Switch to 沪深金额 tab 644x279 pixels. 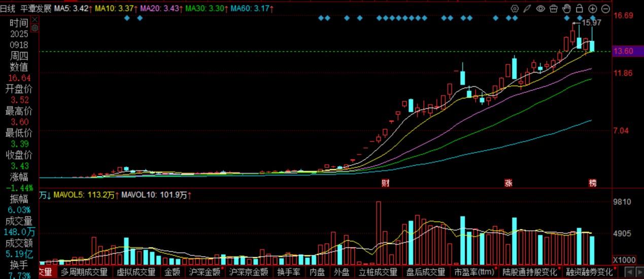(x=205, y=272)
